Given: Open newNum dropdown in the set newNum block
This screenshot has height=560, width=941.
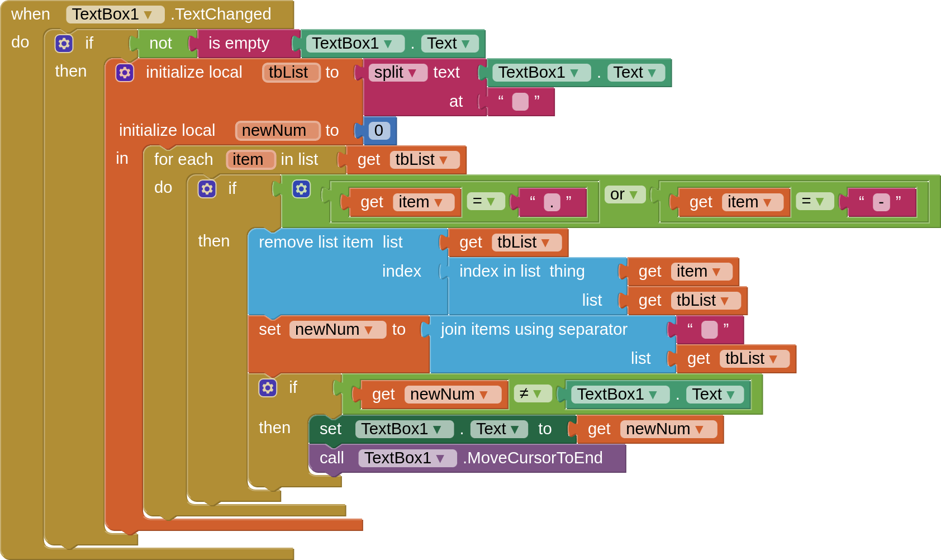Looking at the screenshot, I should tap(371, 329).
